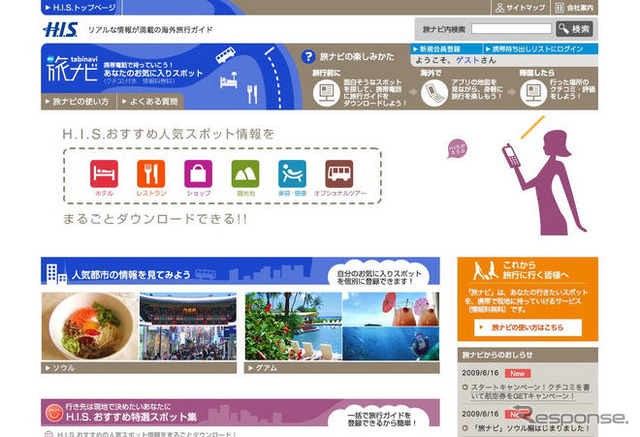The width and height of the screenshot is (640, 437).
Task: Click the woman holding phone illustration
Action: [545, 182]
